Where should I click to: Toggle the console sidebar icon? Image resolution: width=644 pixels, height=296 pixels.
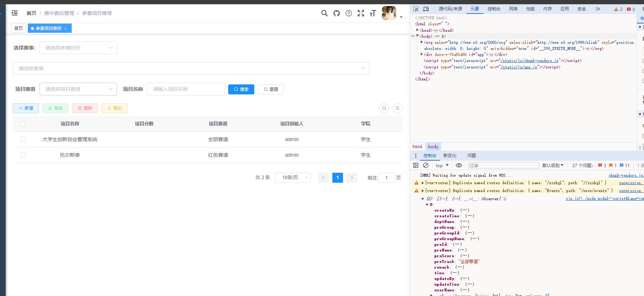pyautogui.click(x=416, y=165)
